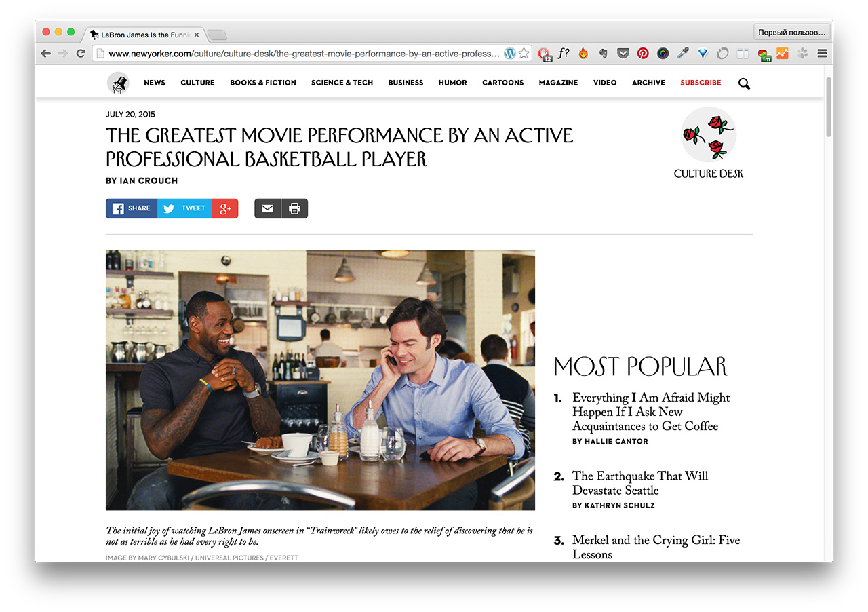Open the WhatFont f? extension

click(564, 53)
